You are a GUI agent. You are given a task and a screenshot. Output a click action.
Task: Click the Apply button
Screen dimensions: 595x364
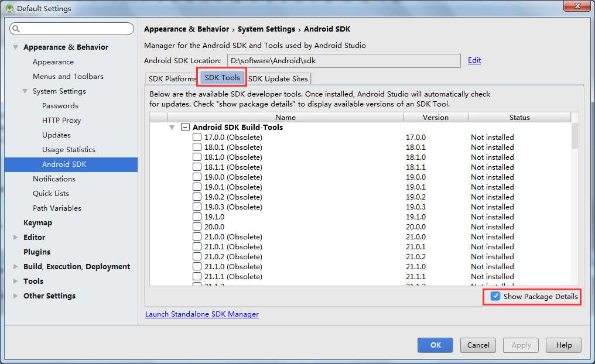(521, 345)
